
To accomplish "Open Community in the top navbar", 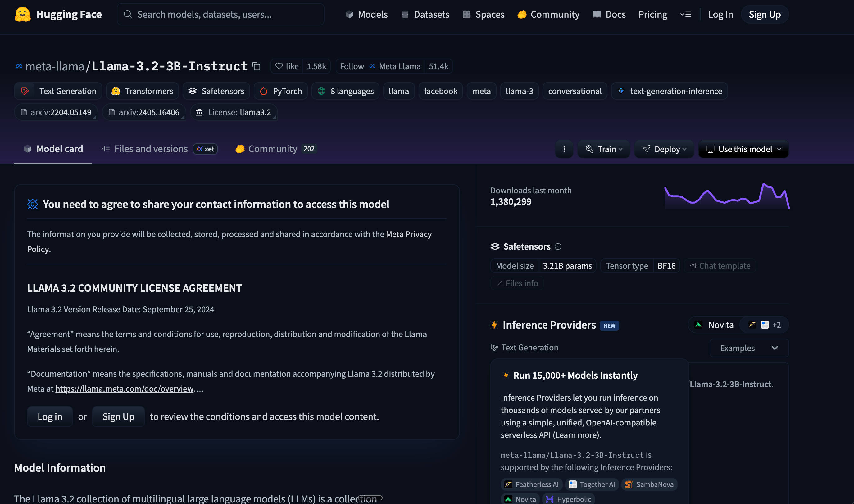I will [548, 14].
